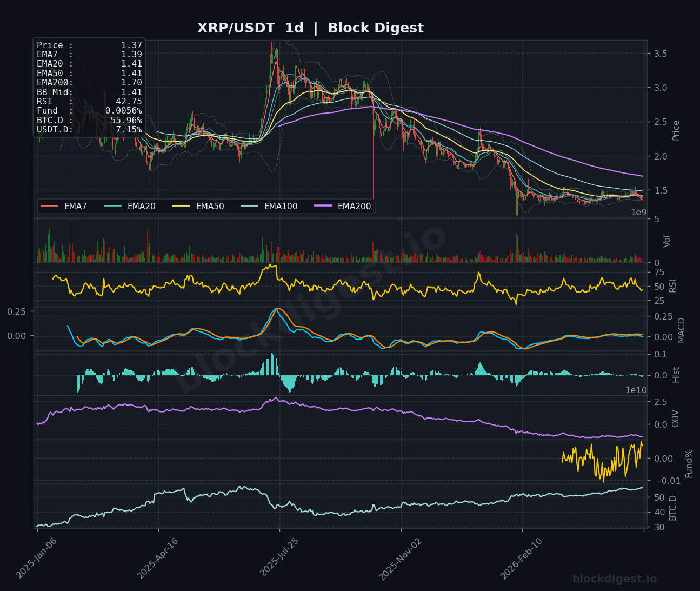Click the 3.5 tick on Price axis
This screenshot has height=591, width=700.
point(660,54)
